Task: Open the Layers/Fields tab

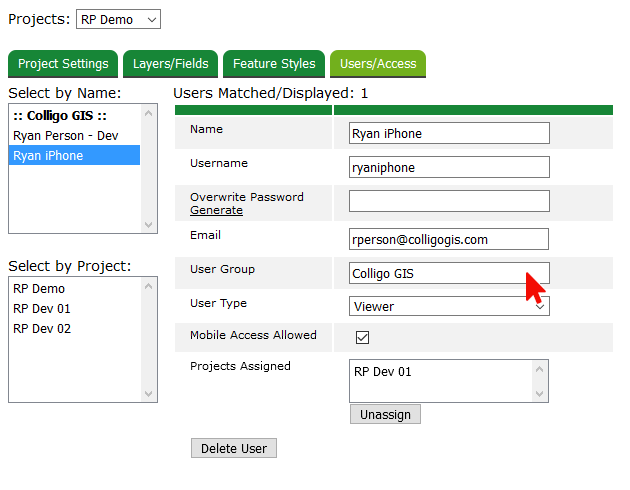Action: tap(171, 64)
